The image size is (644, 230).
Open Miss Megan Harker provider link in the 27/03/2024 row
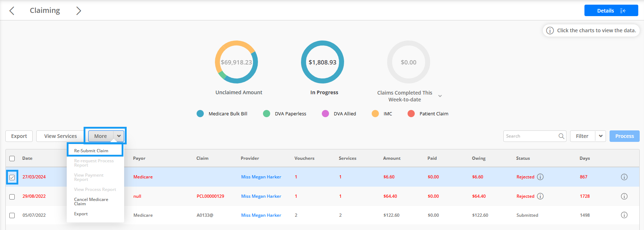[x=261, y=177]
